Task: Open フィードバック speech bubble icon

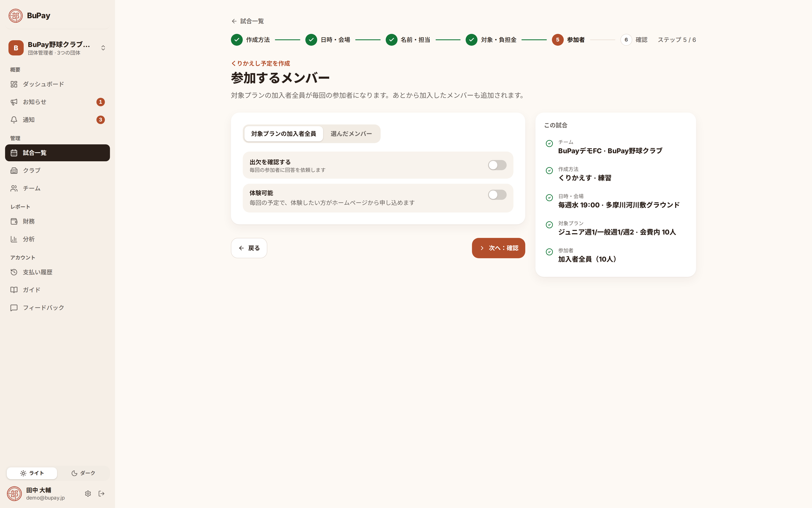Action: (x=14, y=308)
